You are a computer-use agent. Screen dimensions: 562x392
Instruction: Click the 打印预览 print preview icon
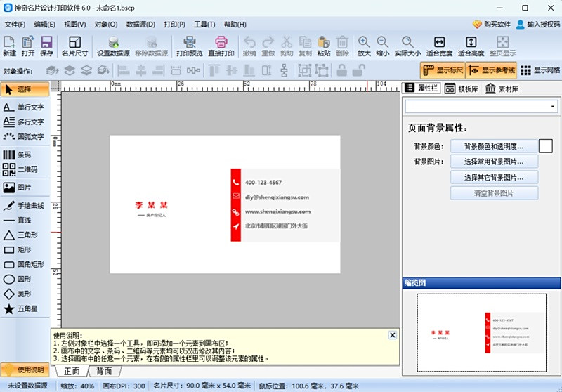[x=189, y=46]
